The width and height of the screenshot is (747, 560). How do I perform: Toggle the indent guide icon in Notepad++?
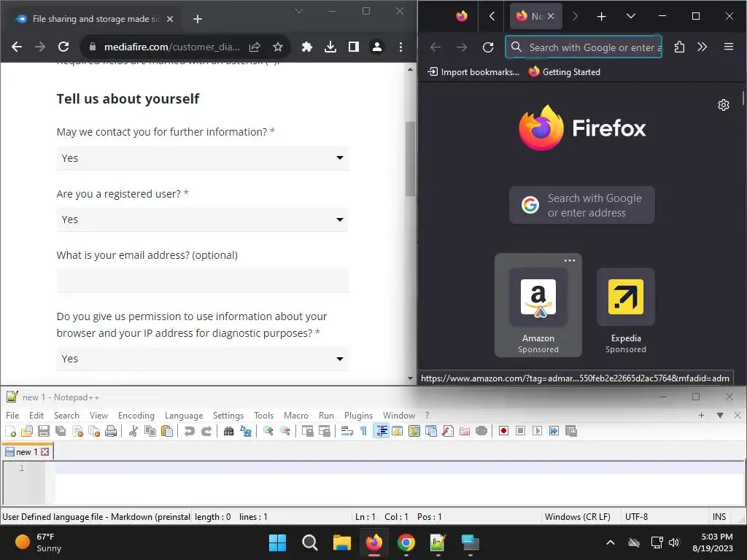[381, 431]
